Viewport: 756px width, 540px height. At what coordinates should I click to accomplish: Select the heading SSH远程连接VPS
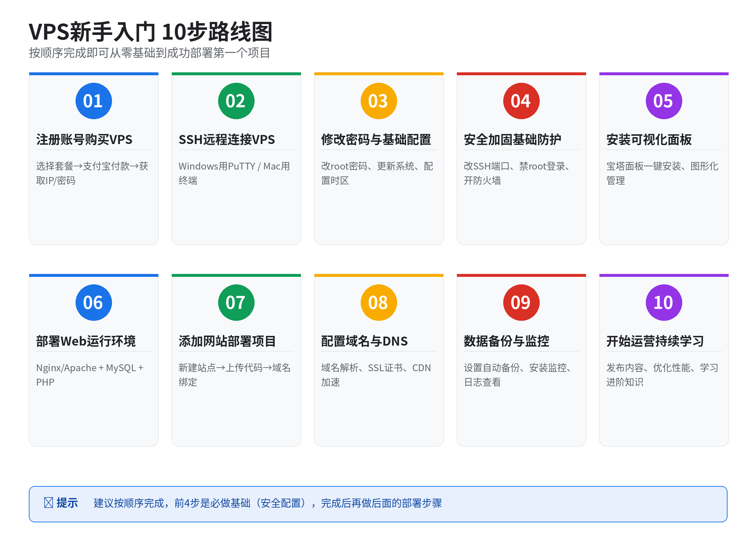tap(227, 139)
